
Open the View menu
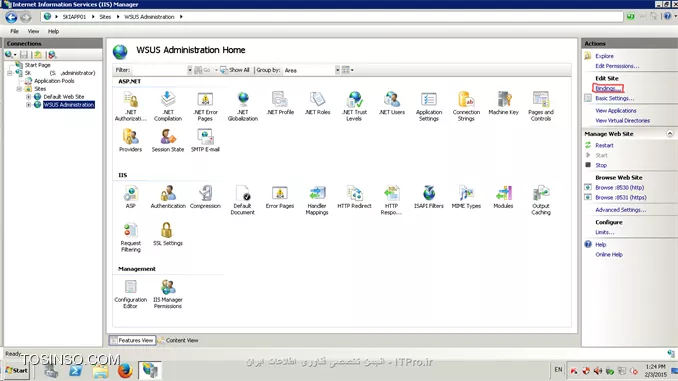pyautogui.click(x=33, y=31)
